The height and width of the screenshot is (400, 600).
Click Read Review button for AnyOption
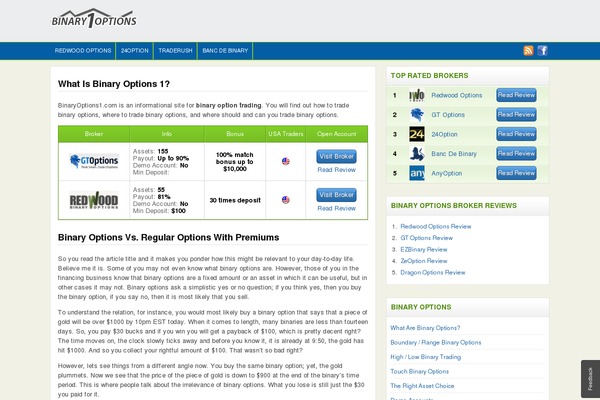[x=516, y=173]
